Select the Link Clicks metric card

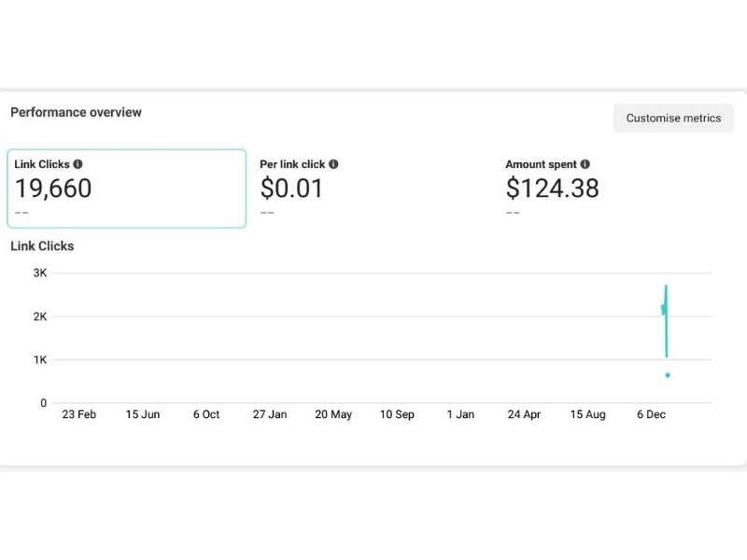pos(127,189)
